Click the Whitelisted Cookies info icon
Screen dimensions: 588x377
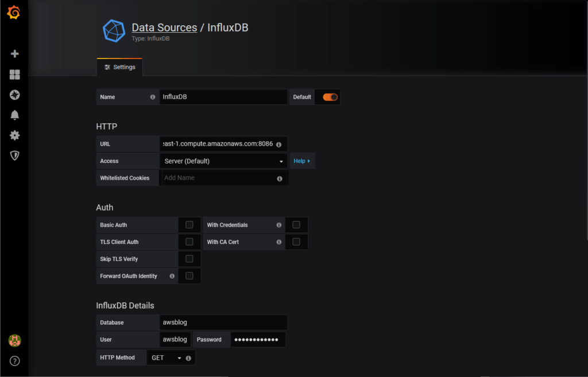(280, 179)
